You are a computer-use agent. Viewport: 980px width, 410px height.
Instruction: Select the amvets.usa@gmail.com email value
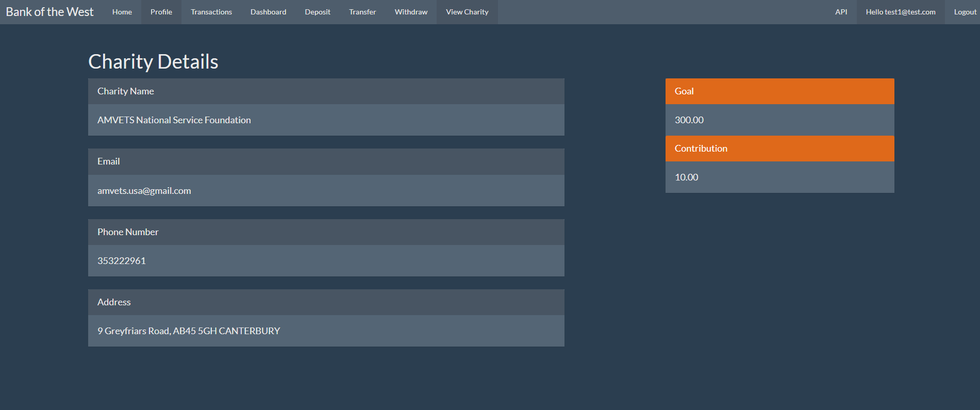point(144,191)
